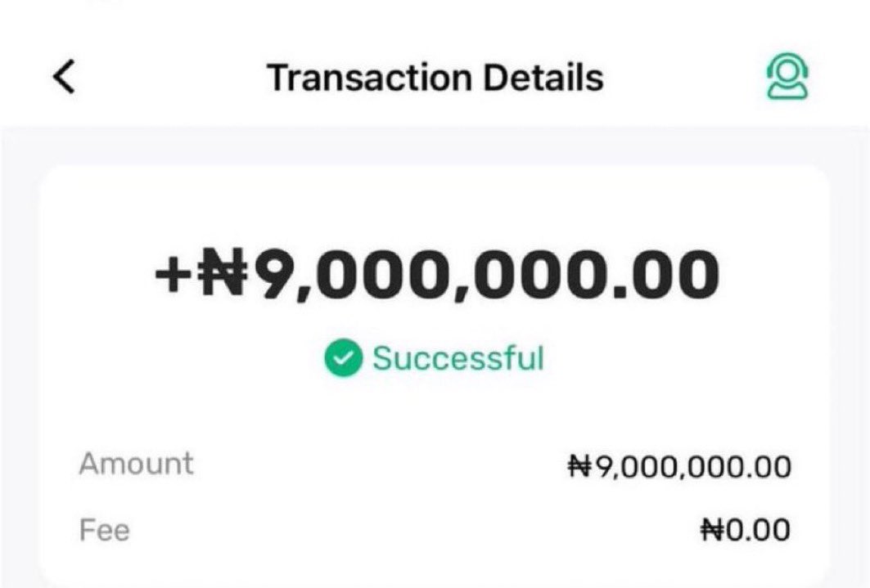Select the Transaction Details page title
The image size is (870, 588).
tap(435, 77)
